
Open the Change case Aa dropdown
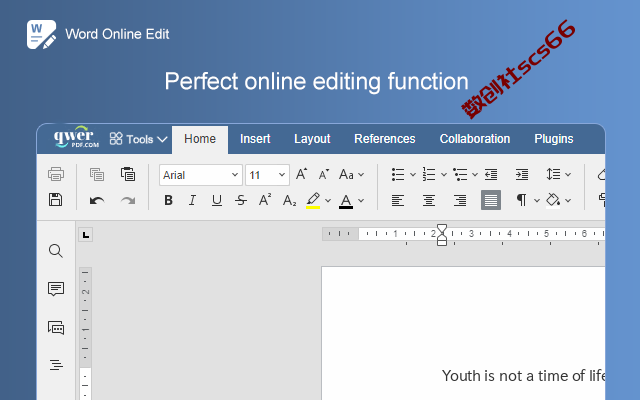(351, 175)
